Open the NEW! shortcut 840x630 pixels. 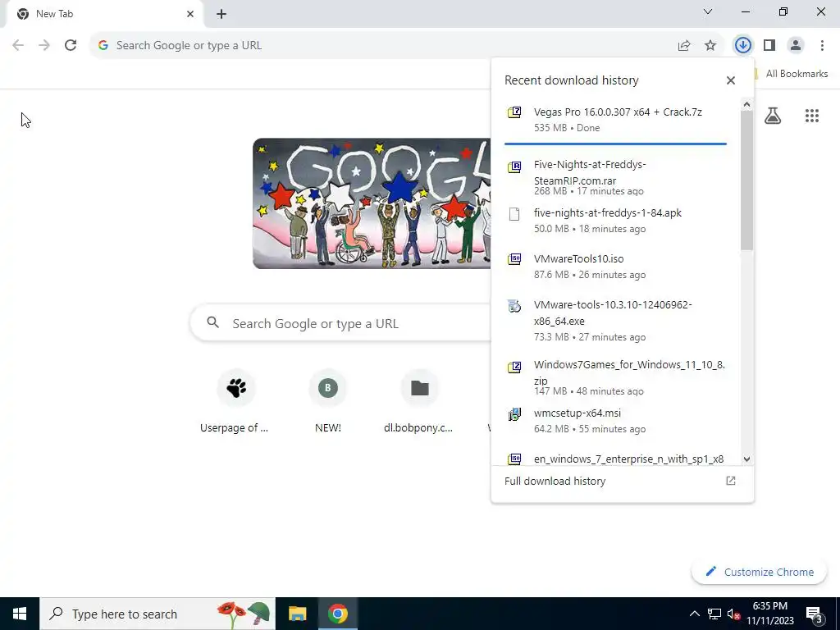click(328, 402)
